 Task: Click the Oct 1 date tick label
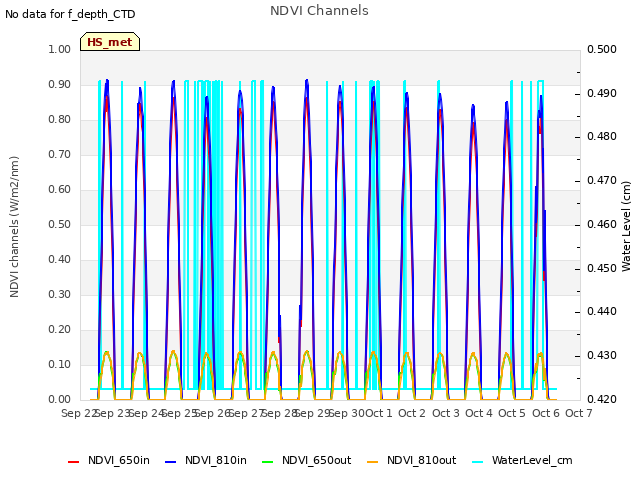tap(378, 413)
